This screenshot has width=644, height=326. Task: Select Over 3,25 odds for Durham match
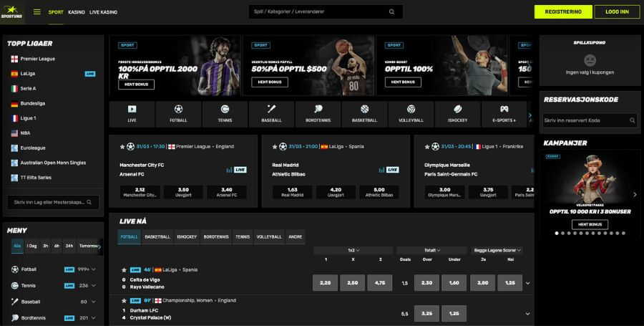pos(426,314)
